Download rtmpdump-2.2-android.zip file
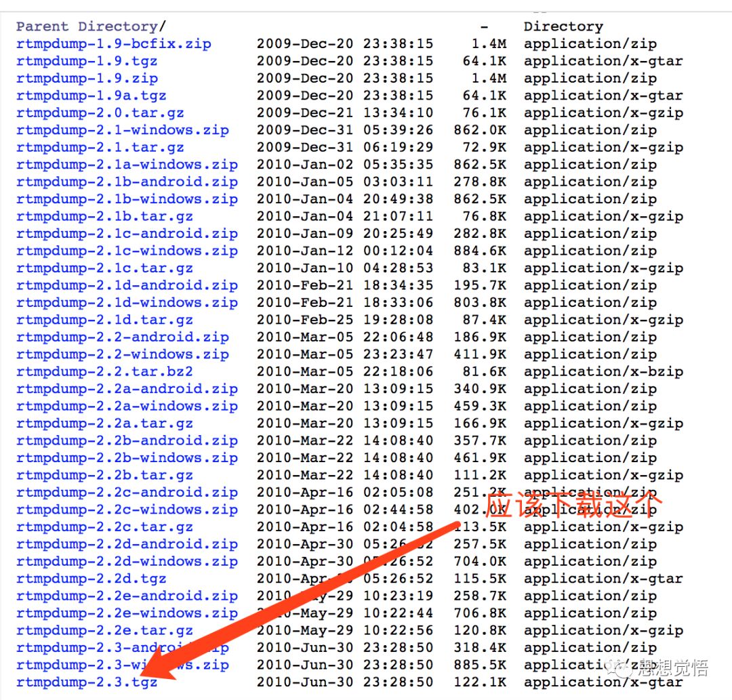Image resolution: width=732 pixels, height=700 pixels. click(x=122, y=337)
